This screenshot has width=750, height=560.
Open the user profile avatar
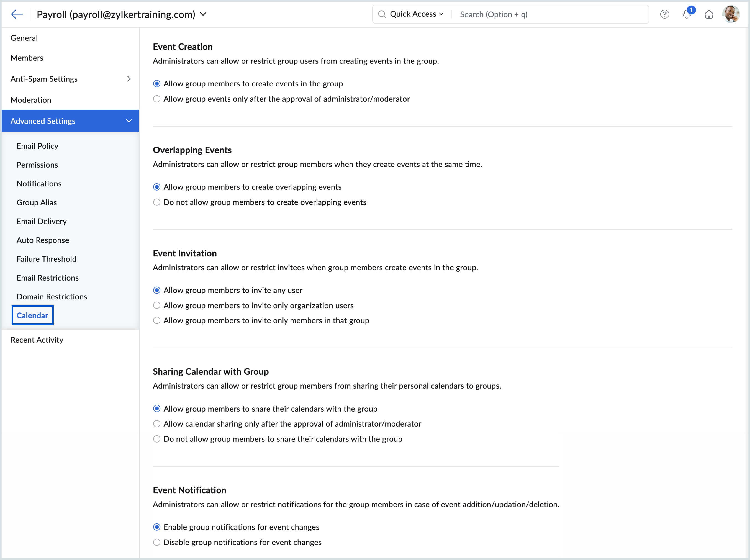(x=731, y=14)
